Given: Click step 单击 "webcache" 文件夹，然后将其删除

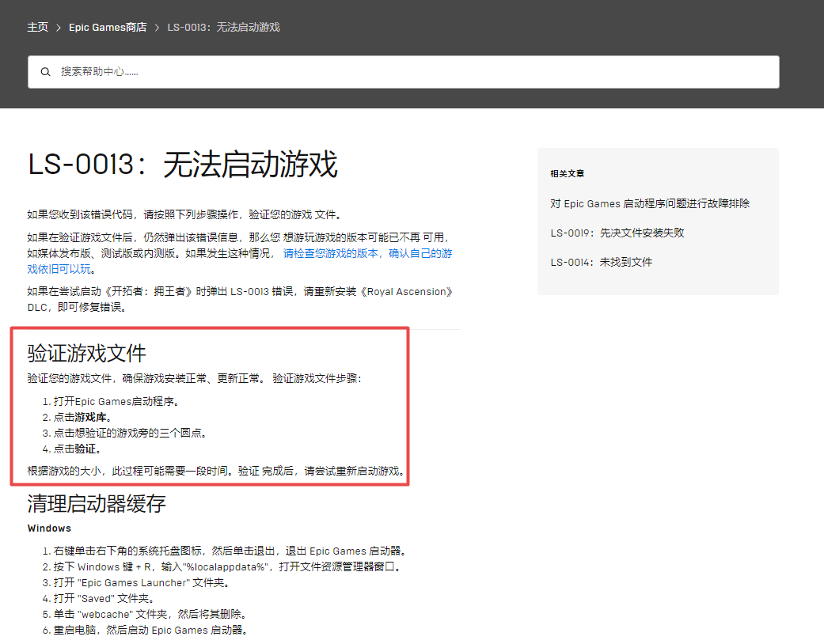Looking at the screenshot, I should point(150,614).
